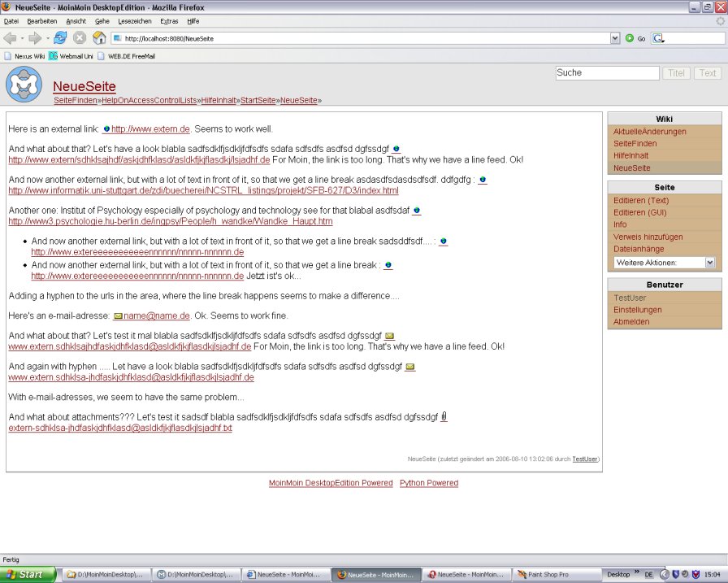Click the green Go icon by address bar
The height and width of the screenshot is (583, 728).
pyautogui.click(x=630, y=38)
